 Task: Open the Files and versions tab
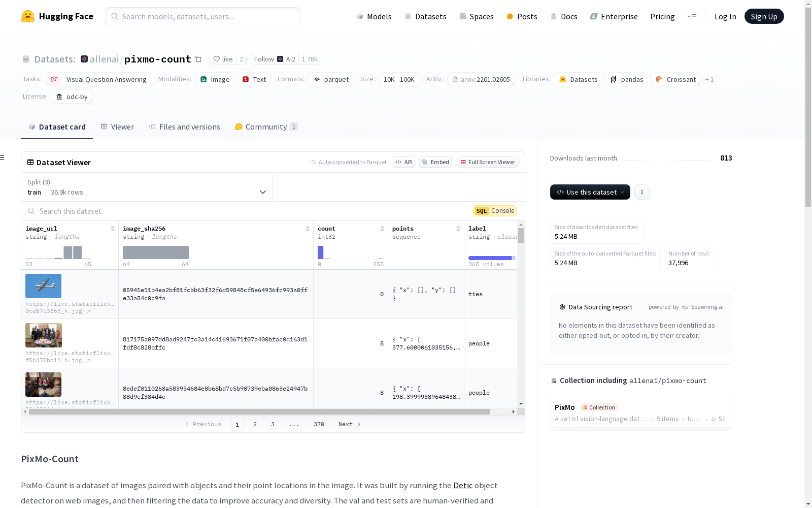click(x=184, y=127)
